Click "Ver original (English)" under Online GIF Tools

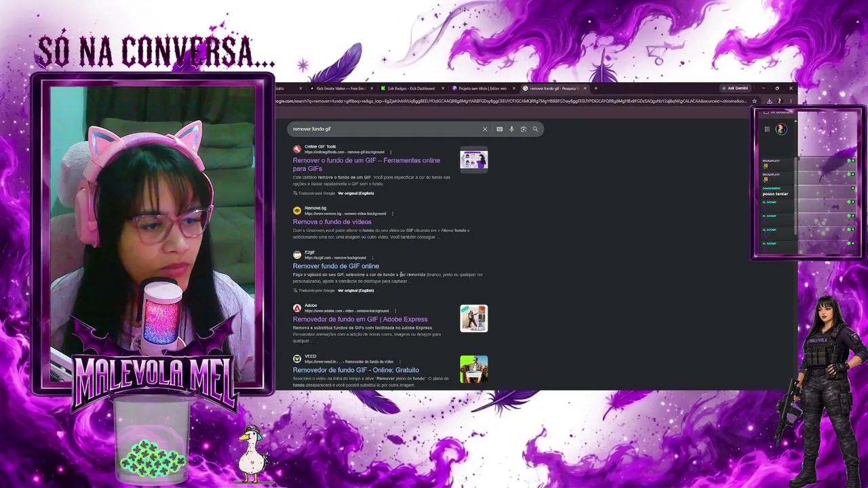(x=356, y=193)
